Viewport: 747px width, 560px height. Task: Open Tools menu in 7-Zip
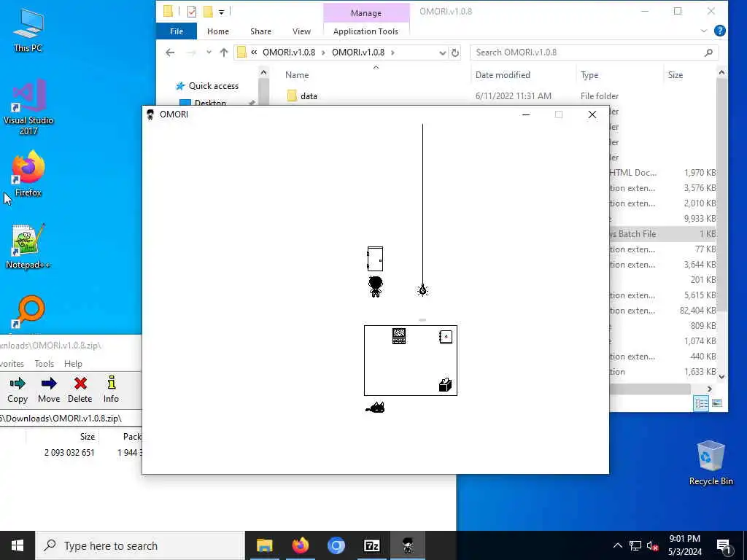[x=44, y=364]
